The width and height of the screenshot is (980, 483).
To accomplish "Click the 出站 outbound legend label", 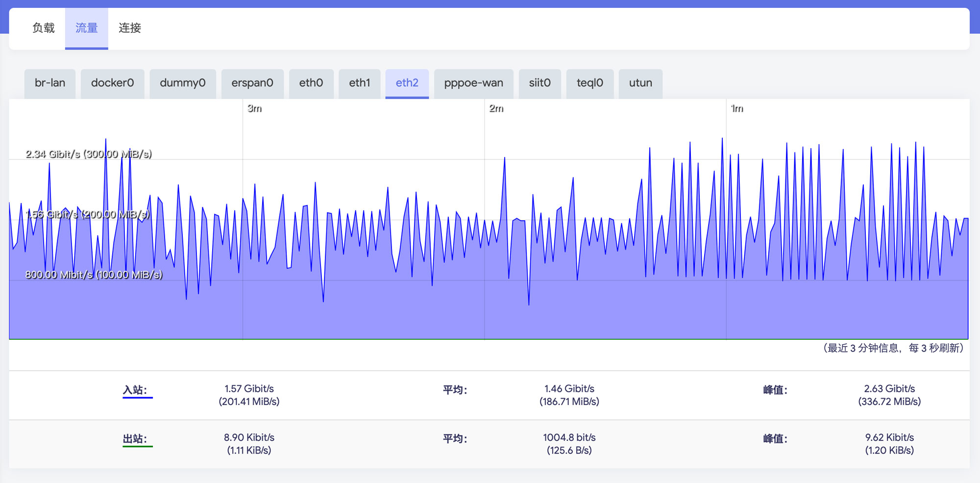I will [x=135, y=438].
